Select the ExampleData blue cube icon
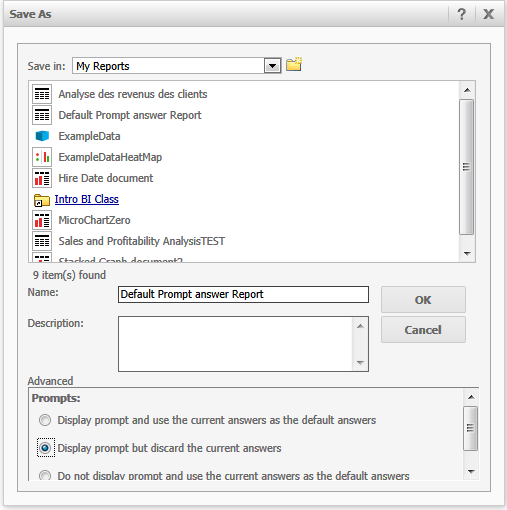 [42, 136]
